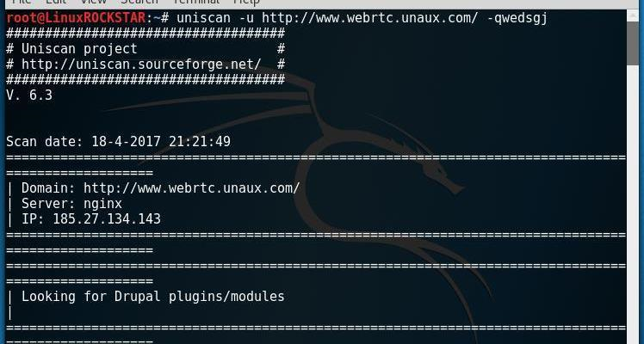Click the IP address 185.27.134.143
This screenshot has width=644, height=344.
tap(107, 219)
